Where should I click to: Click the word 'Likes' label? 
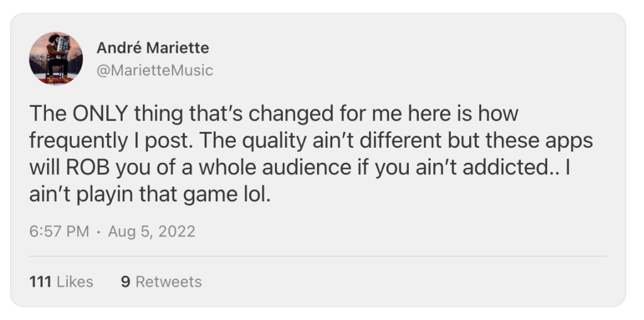tap(75, 282)
